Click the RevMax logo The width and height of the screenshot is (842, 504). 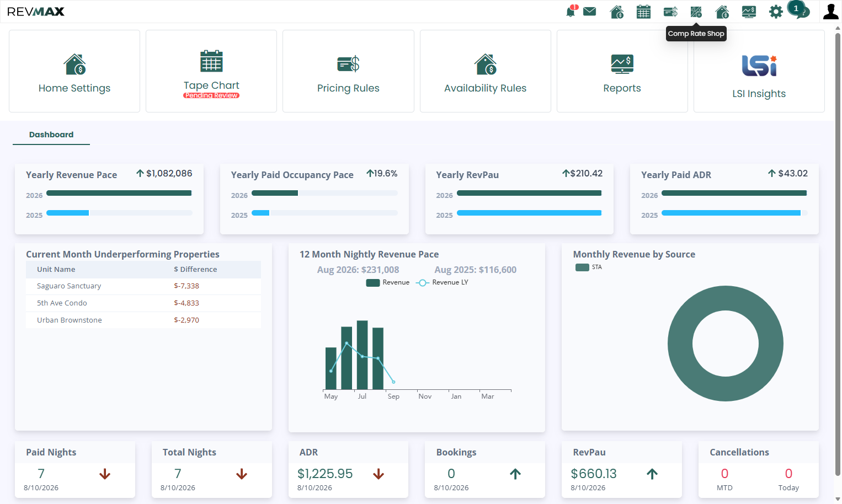click(36, 12)
